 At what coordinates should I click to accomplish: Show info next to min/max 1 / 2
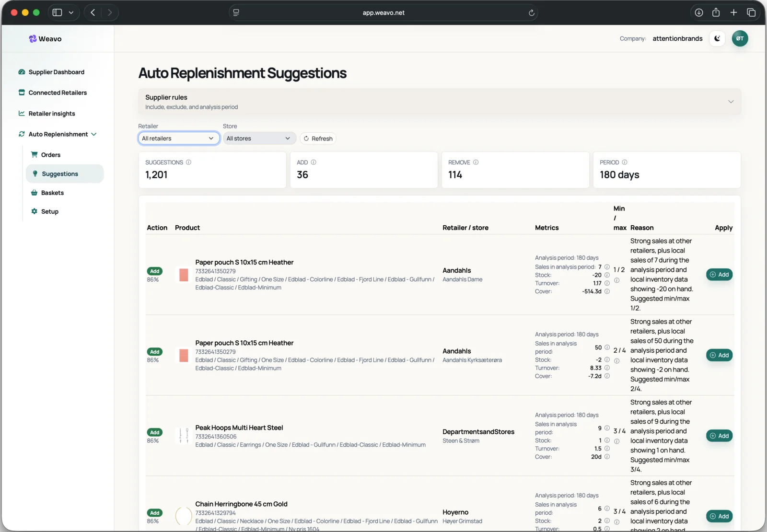pyautogui.click(x=617, y=280)
